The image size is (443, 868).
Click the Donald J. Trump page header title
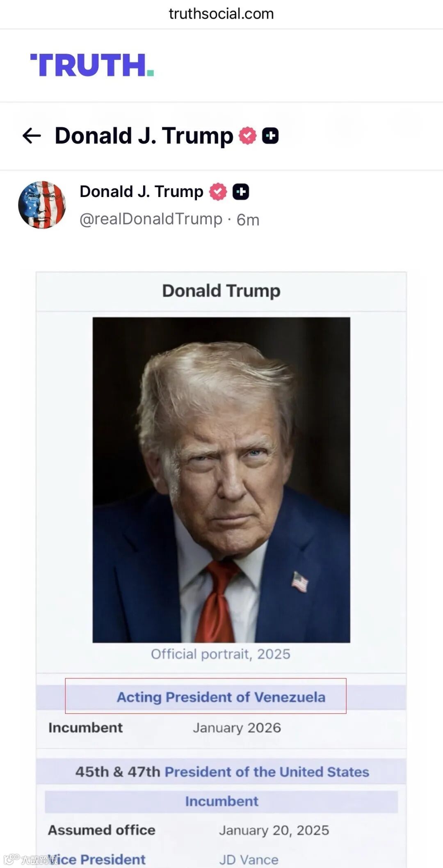tap(144, 136)
